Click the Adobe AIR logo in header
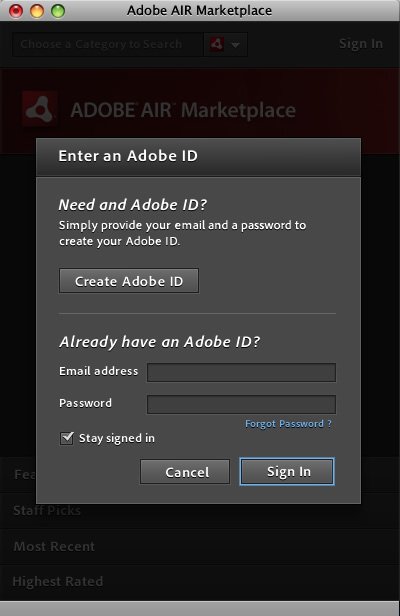The image size is (400, 616). 39,109
